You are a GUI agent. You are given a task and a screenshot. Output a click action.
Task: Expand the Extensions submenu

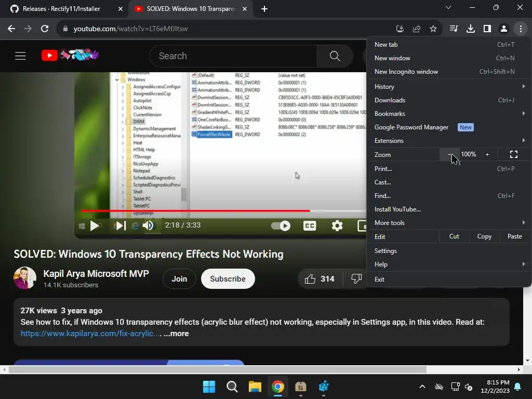(x=448, y=140)
